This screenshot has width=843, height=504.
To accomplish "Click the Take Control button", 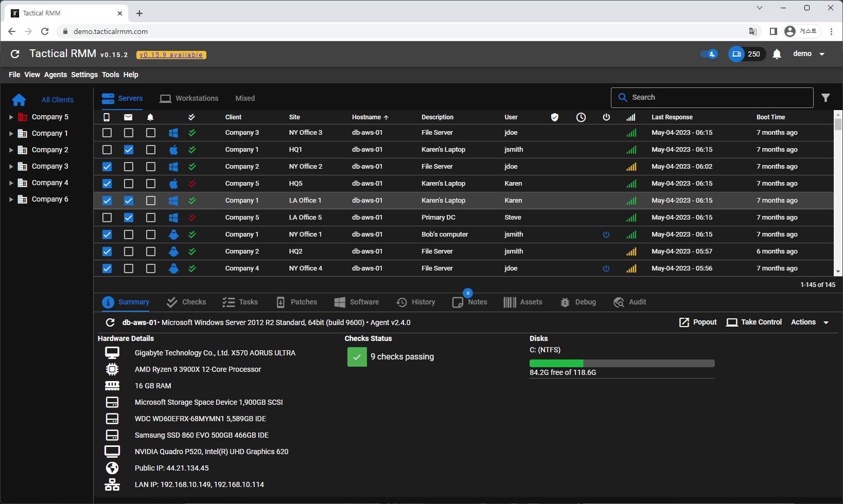I will tap(754, 322).
